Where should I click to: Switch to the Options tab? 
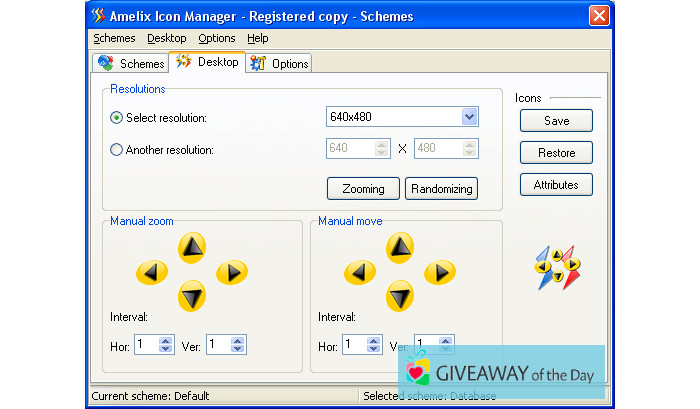(279, 63)
